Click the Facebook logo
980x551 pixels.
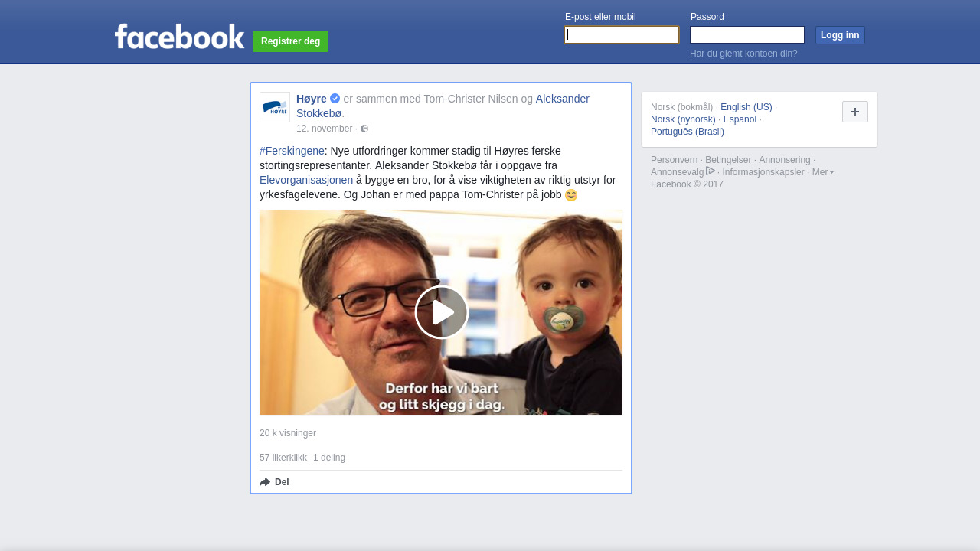point(180,36)
